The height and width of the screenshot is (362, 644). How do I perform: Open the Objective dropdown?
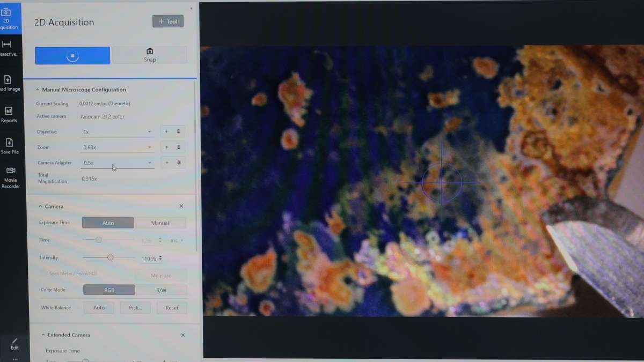[x=117, y=132]
